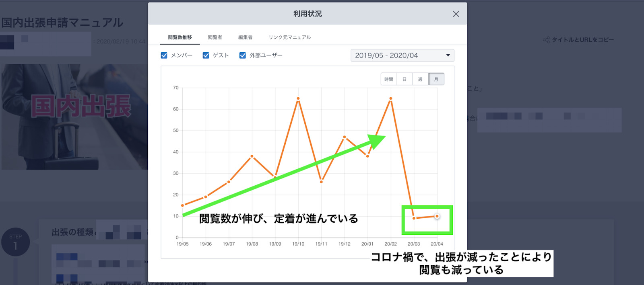The image size is (644, 285).
Task: Close the 利用状況 dialog with X
Action: pyautogui.click(x=456, y=14)
